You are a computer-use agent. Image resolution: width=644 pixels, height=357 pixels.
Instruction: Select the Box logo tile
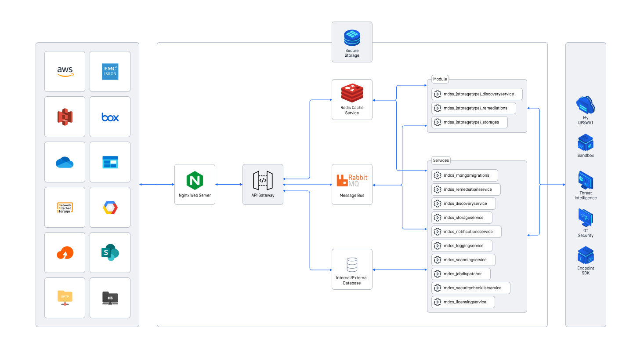coord(110,117)
